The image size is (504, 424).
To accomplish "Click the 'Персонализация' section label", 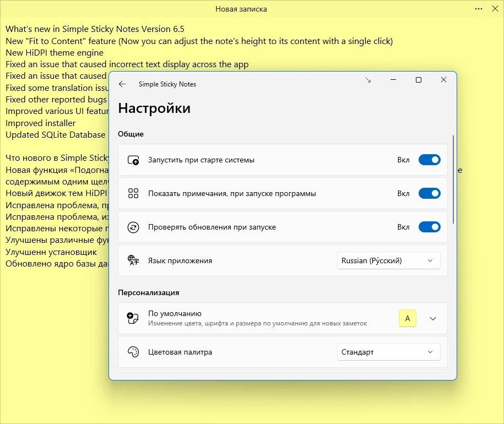I will 149,292.
